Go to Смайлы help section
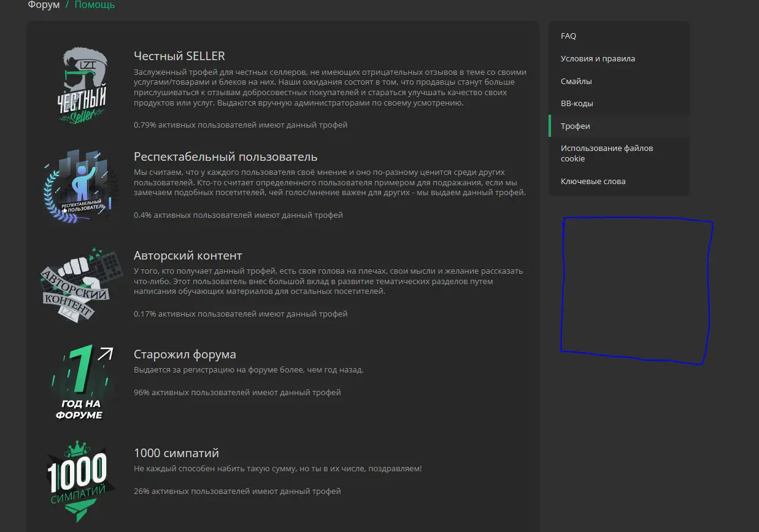759x532 pixels. click(618, 81)
